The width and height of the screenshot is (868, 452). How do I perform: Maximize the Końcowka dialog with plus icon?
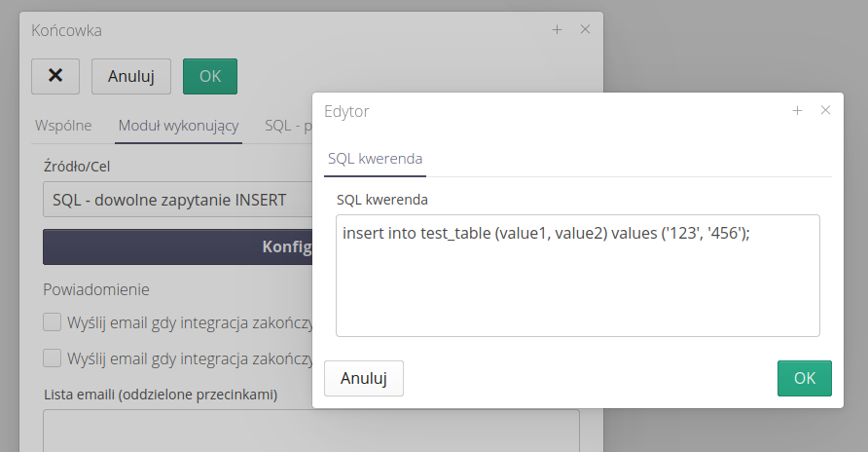(558, 29)
